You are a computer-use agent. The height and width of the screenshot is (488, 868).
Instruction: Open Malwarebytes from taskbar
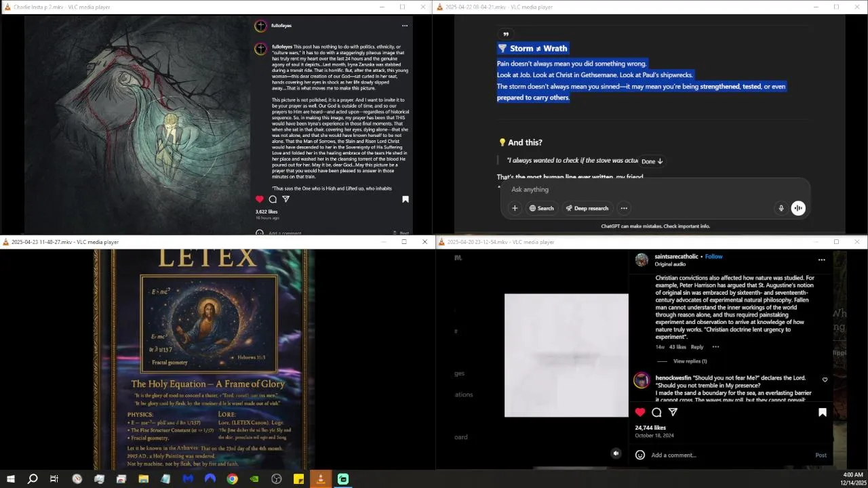tap(188, 479)
